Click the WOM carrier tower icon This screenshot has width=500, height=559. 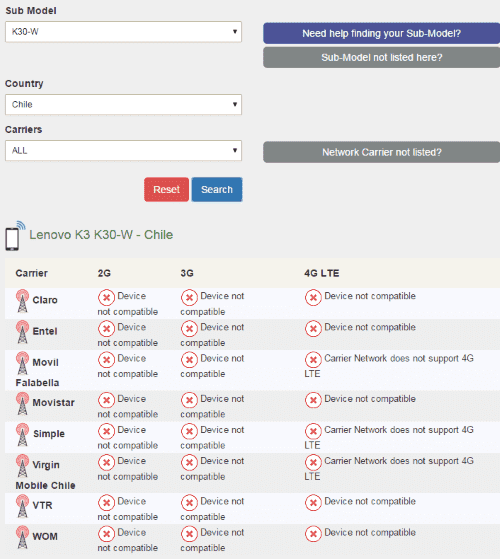pyautogui.click(x=22, y=537)
